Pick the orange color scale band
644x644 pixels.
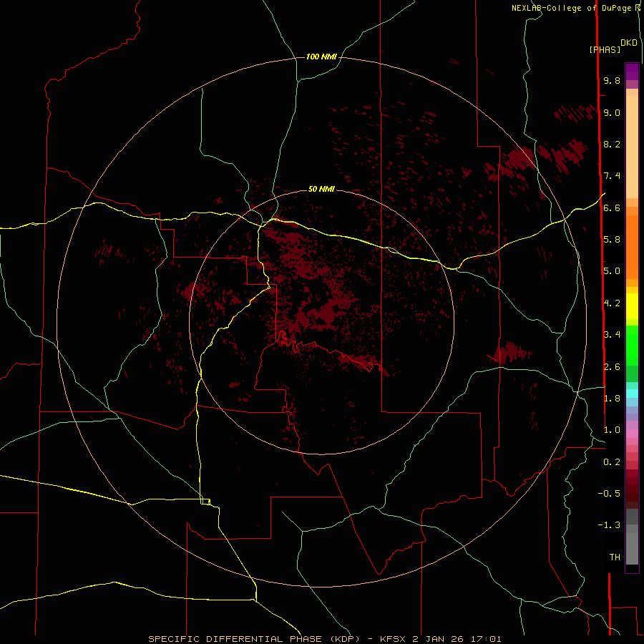tap(632, 246)
